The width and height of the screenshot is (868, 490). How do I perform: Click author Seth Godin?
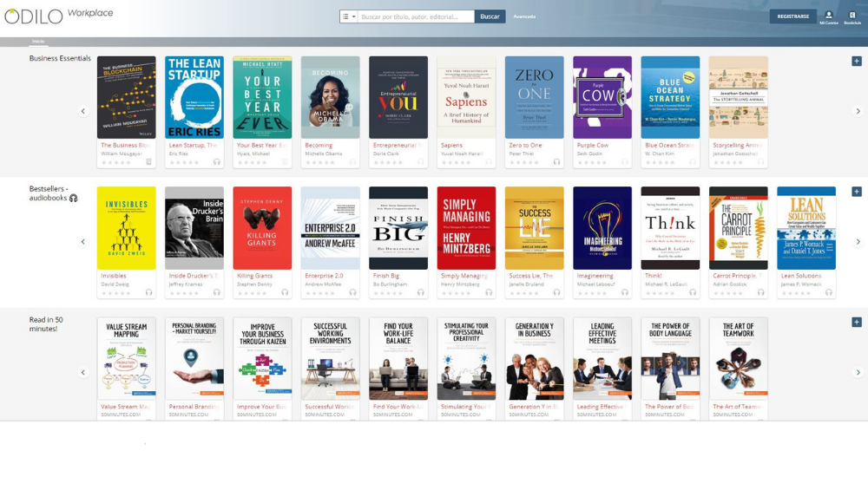click(x=589, y=154)
